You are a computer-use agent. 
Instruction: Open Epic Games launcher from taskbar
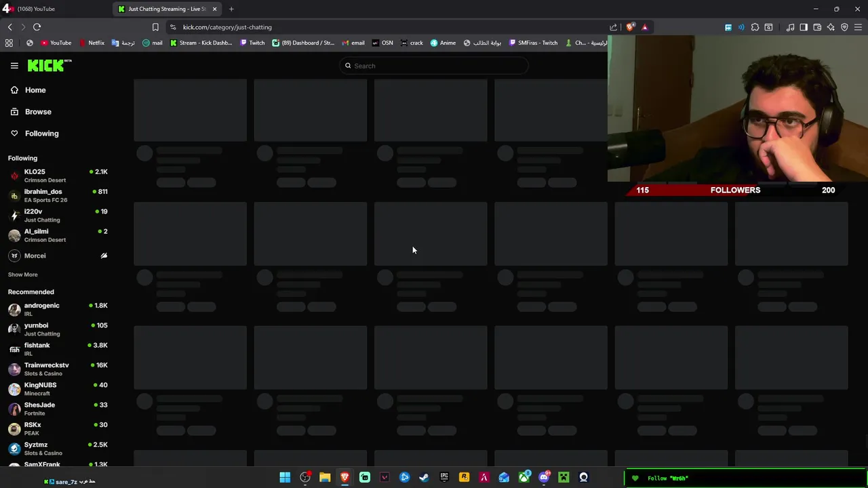click(444, 478)
